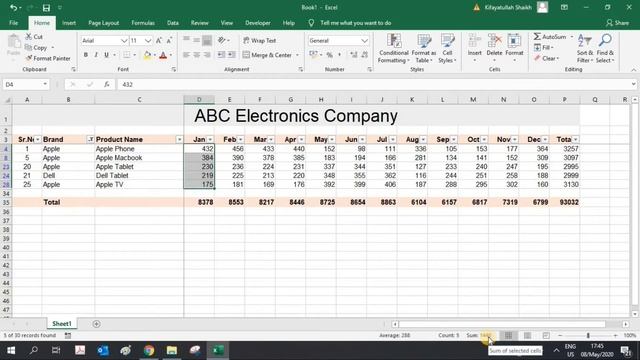Click the Share button
640x360 pixels.
tap(617, 23)
